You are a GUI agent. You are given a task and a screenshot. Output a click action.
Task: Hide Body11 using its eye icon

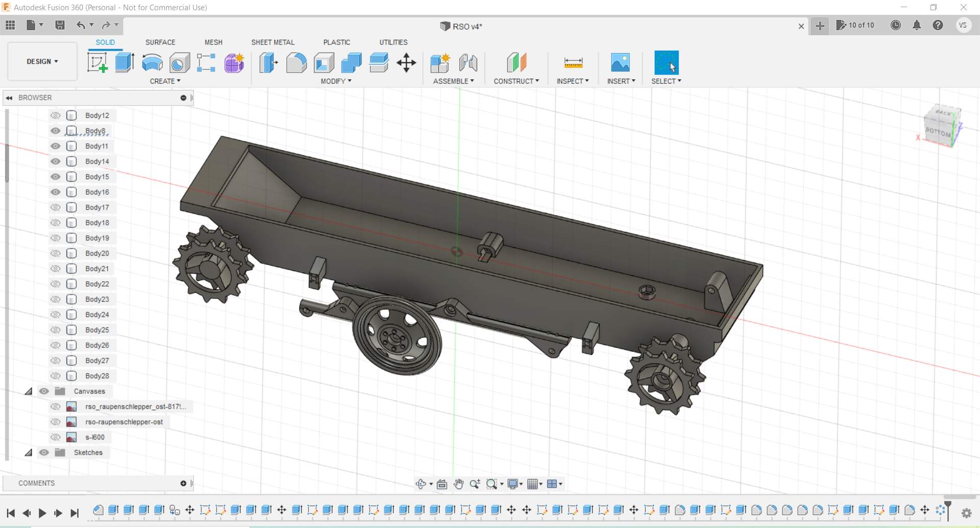pos(56,146)
